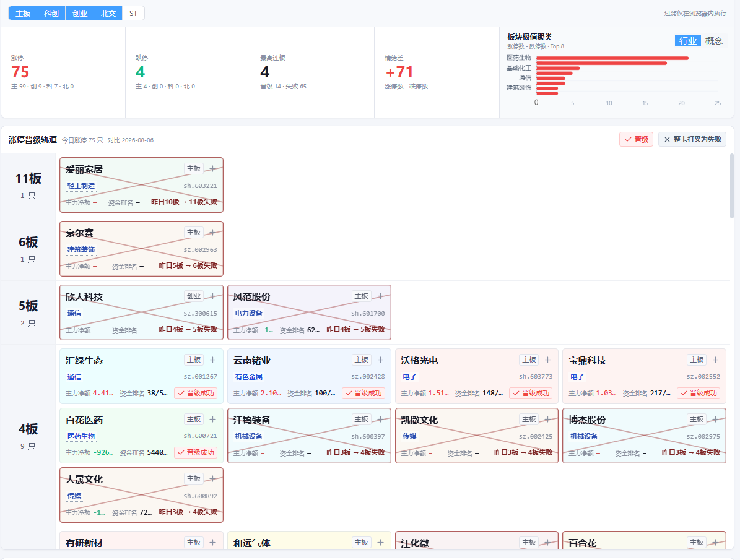
Task: Click the 跌停 4 stat card
Action: tap(188, 72)
